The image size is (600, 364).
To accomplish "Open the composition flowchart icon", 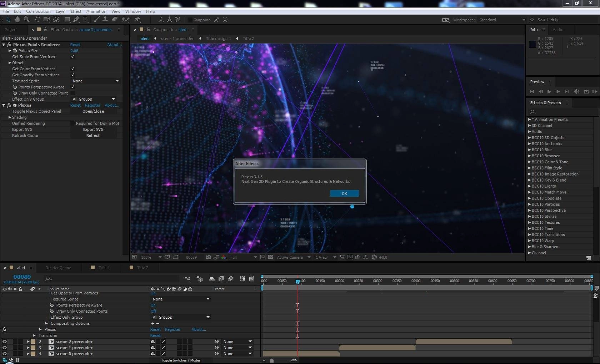I will pyautogui.click(x=366, y=257).
